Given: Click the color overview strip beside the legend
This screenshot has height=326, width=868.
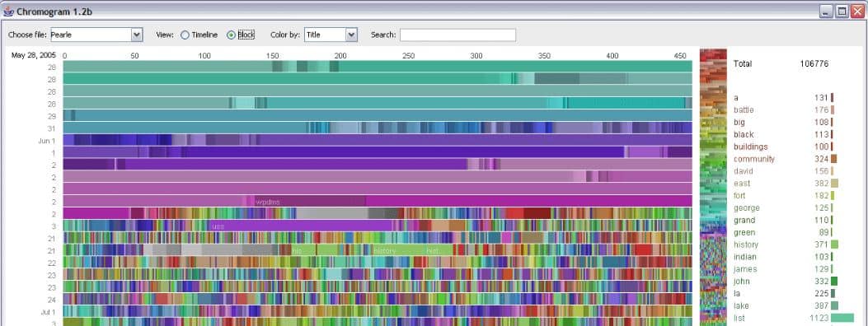Looking at the screenshot, I should tap(713, 188).
